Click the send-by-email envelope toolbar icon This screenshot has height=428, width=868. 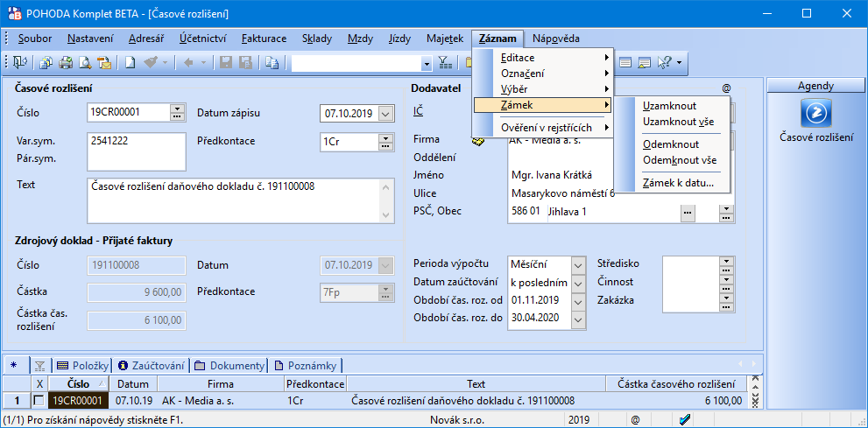(x=104, y=62)
